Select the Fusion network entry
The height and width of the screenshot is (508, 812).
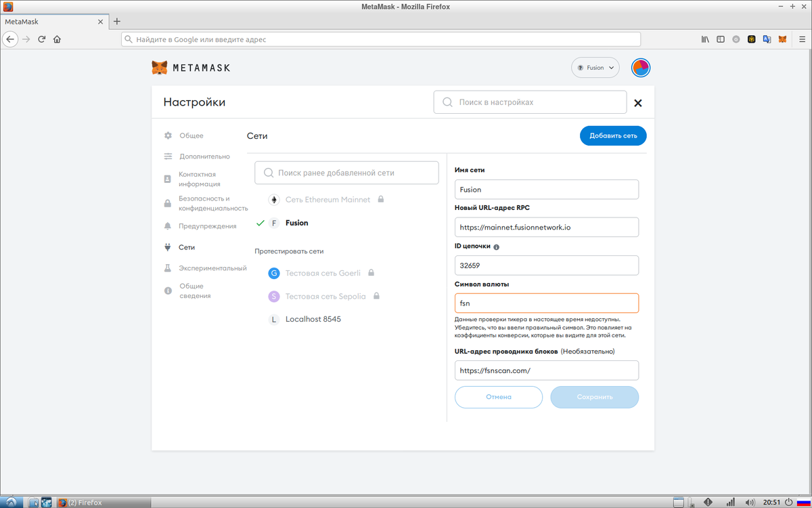click(296, 223)
